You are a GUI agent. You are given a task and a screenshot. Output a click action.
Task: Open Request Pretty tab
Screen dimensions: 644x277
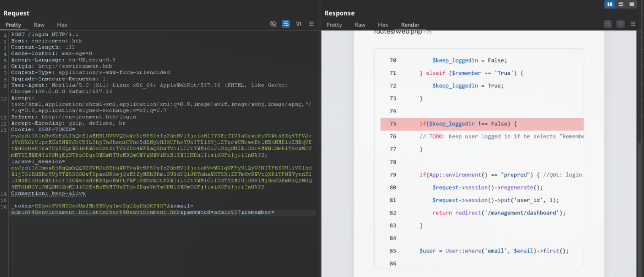14,25
